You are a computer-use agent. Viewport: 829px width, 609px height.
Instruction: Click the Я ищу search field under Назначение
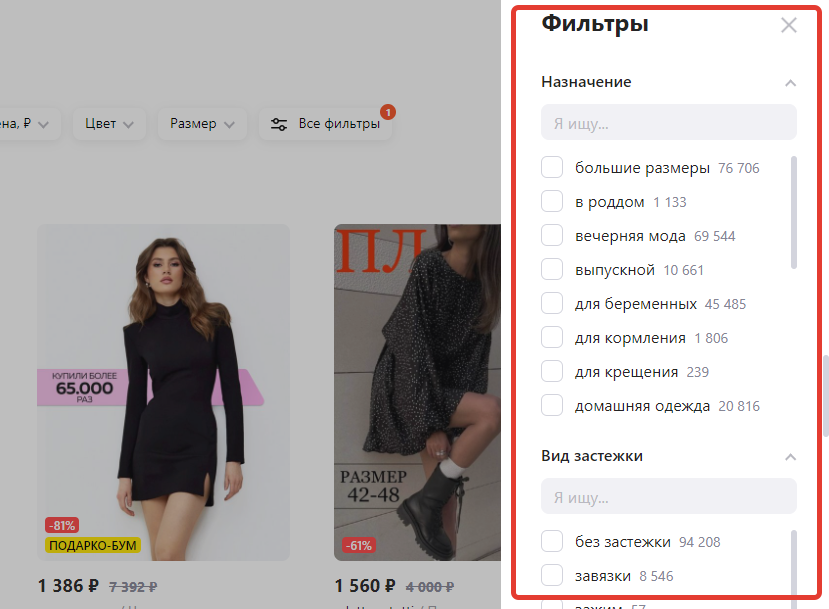point(668,121)
